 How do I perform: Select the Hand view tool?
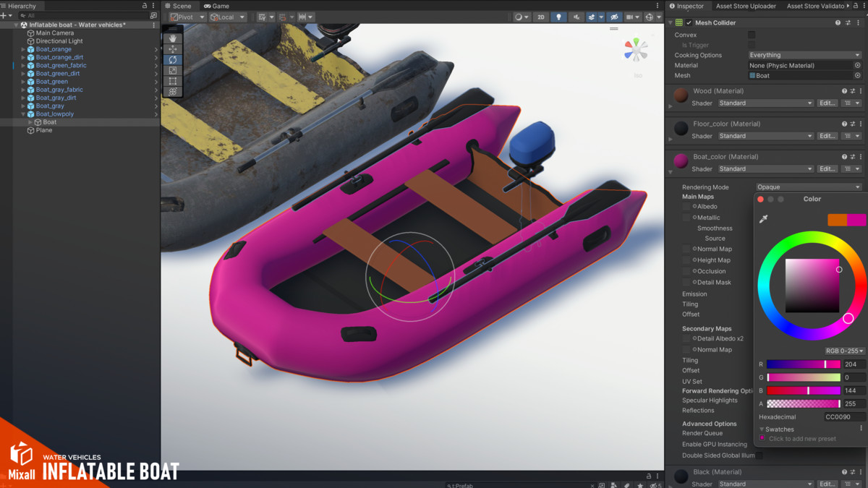point(173,38)
